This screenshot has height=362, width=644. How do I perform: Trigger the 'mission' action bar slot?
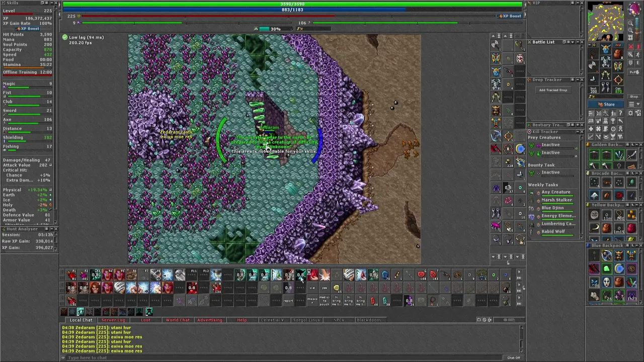[312, 301]
